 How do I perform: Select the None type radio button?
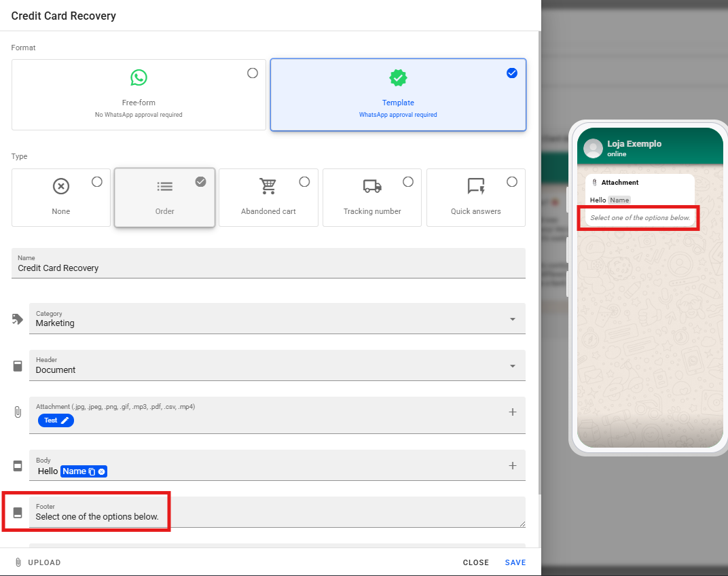pos(97,181)
